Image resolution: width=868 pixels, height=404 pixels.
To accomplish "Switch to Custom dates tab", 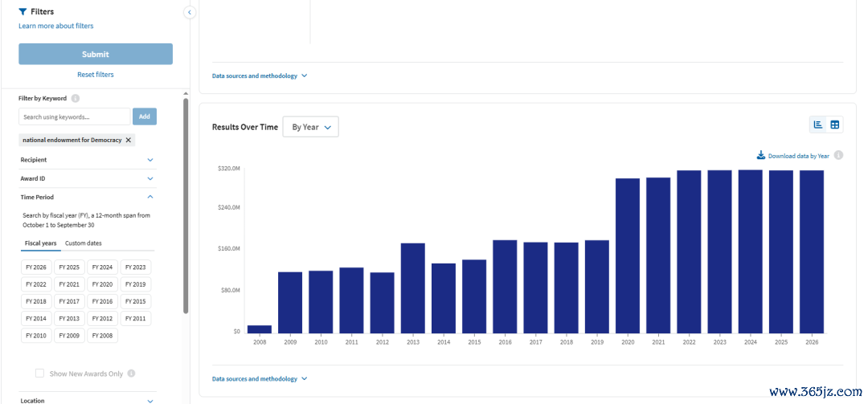I will tap(83, 243).
